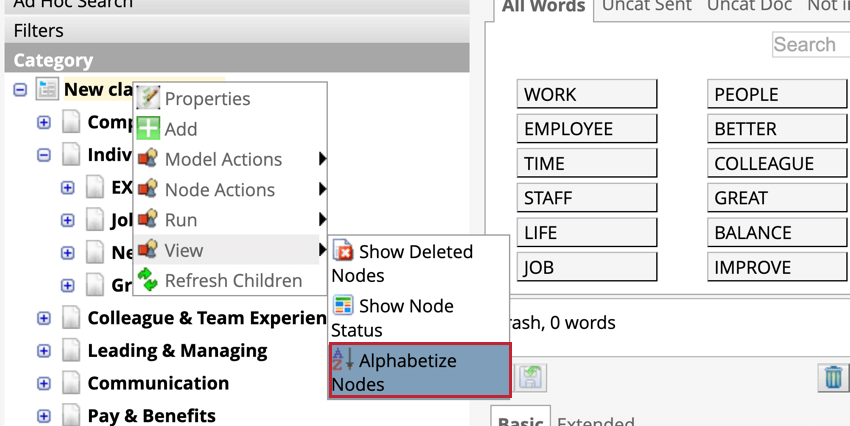Click the trash can delete icon
850x426 pixels.
(x=832, y=377)
